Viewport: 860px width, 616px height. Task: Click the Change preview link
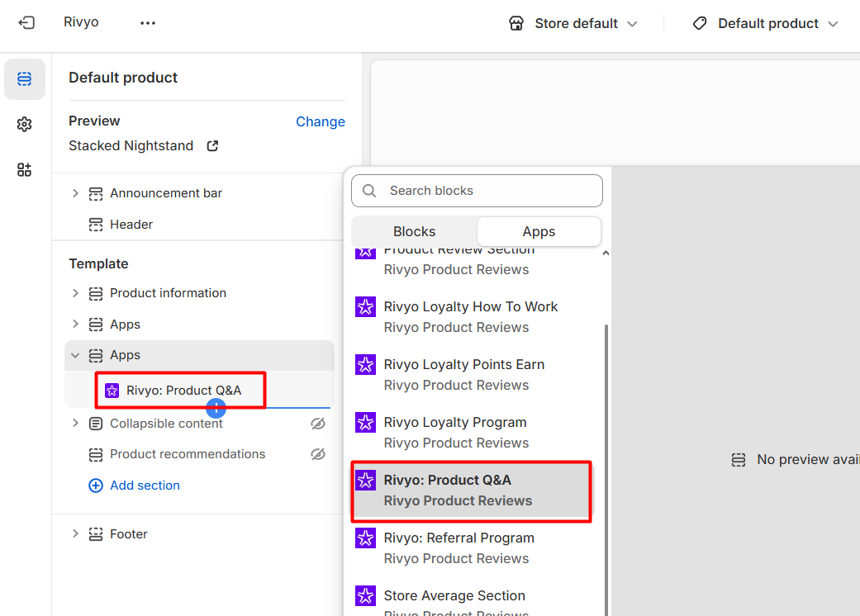point(321,121)
